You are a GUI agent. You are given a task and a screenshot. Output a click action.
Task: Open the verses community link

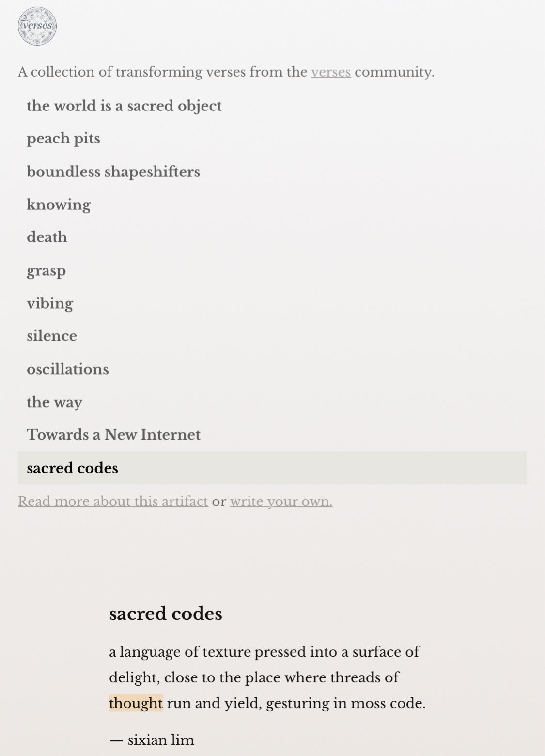click(x=331, y=72)
